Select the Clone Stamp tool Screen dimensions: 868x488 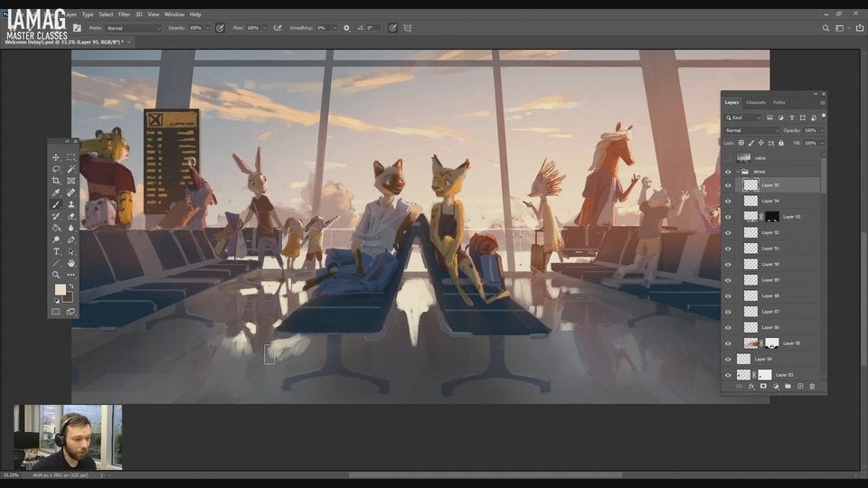(71, 204)
